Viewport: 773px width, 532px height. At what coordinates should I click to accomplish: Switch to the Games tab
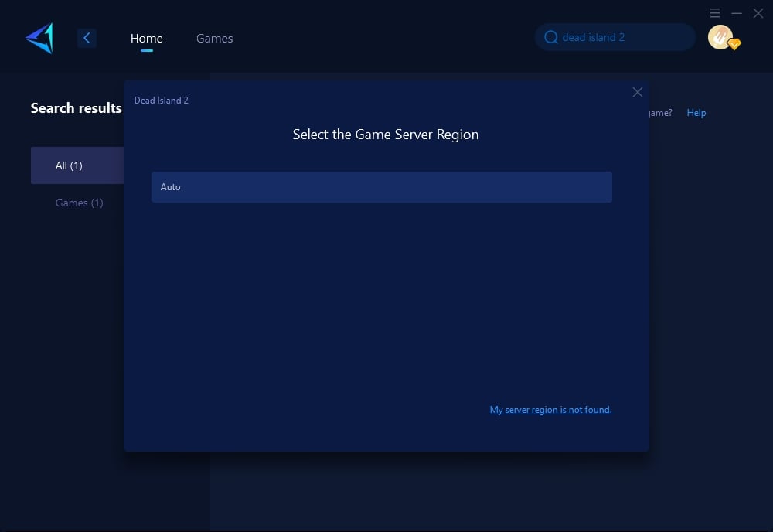pyautogui.click(x=214, y=39)
